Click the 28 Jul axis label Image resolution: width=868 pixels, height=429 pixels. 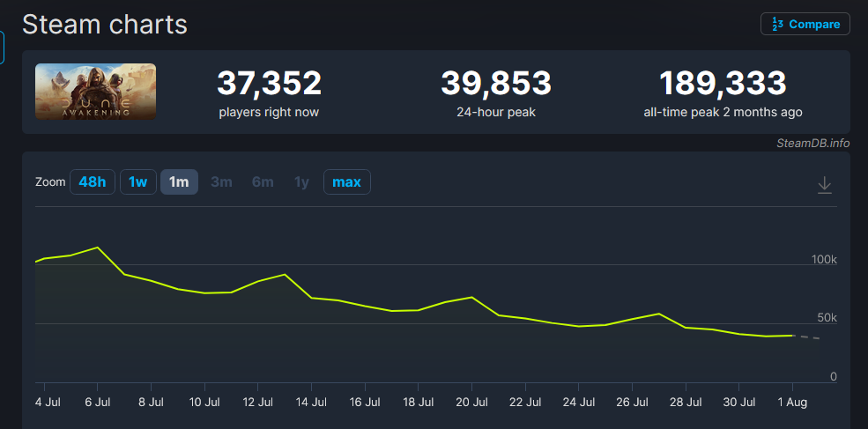pyautogui.click(x=686, y=403)
